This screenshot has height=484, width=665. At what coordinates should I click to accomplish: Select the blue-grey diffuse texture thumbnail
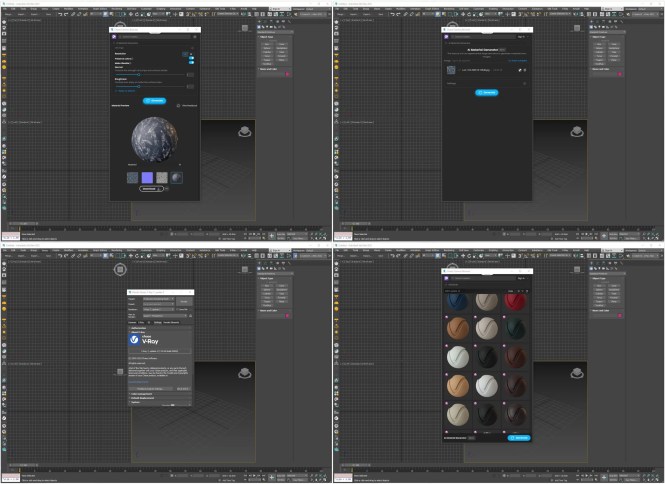tap(133, 177)
